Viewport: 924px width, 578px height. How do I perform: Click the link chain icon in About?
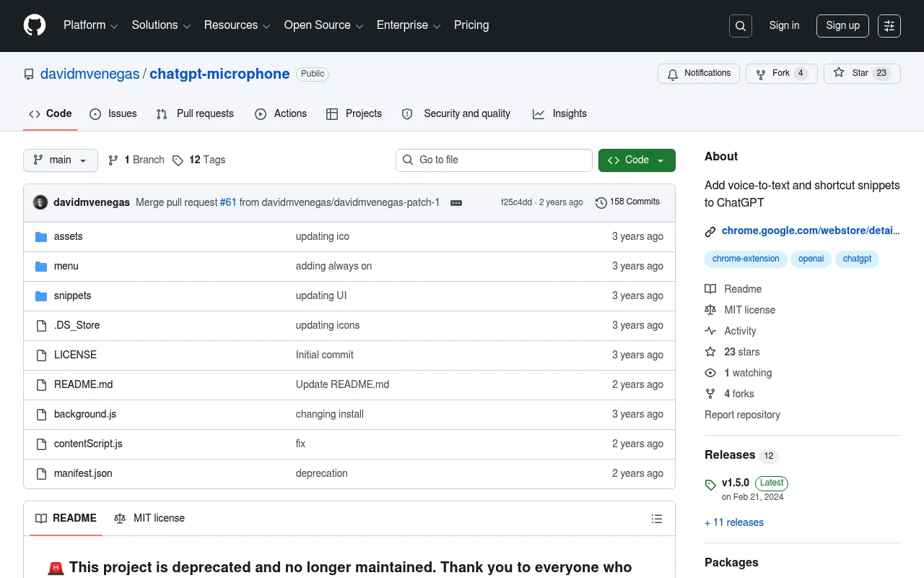point(710,231)
